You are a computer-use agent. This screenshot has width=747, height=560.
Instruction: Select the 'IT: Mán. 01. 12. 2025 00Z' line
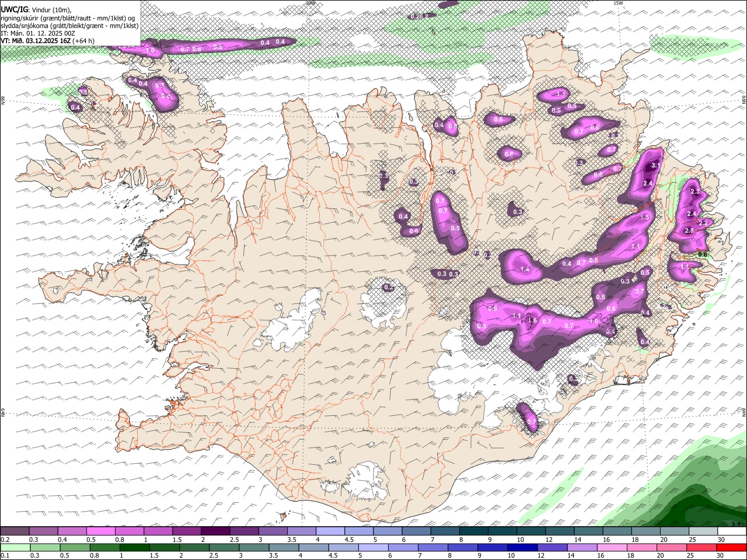pyautogui.click(x=38, y=33)
